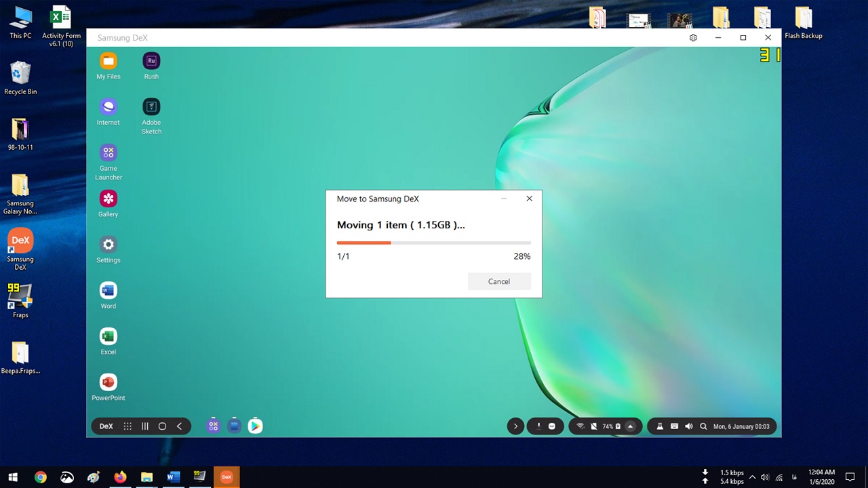Viewport: 868px width, 488px height.
Task: Switch to Word on Windows taskbar
Action: click(x=173, y=477)
